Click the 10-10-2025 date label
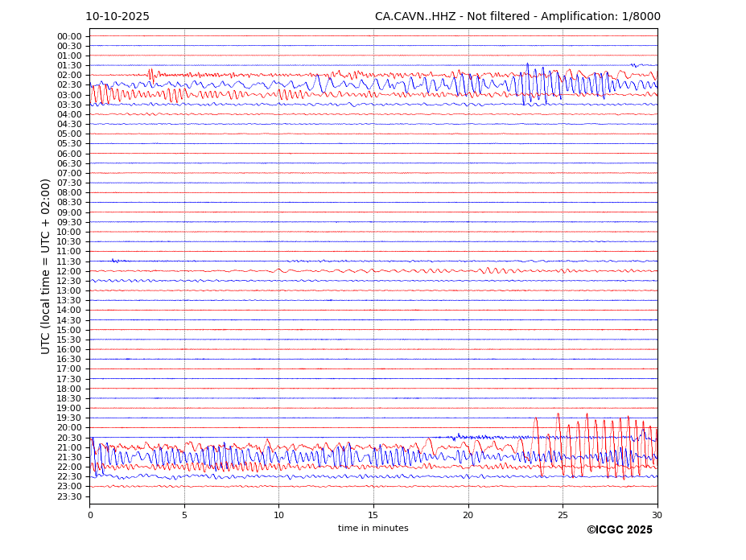 pyautogui.click(x=117, y=17)
